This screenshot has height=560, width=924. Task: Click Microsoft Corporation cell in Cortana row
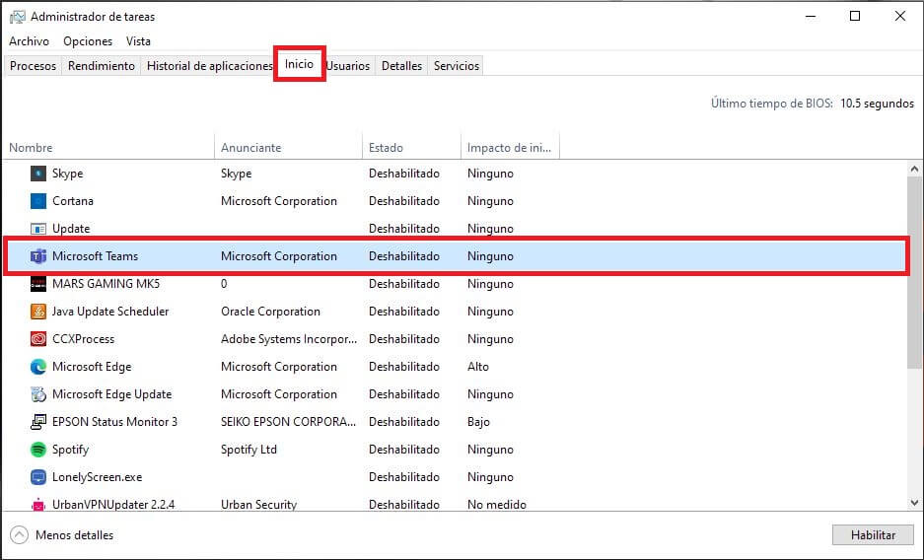[279, 201]
